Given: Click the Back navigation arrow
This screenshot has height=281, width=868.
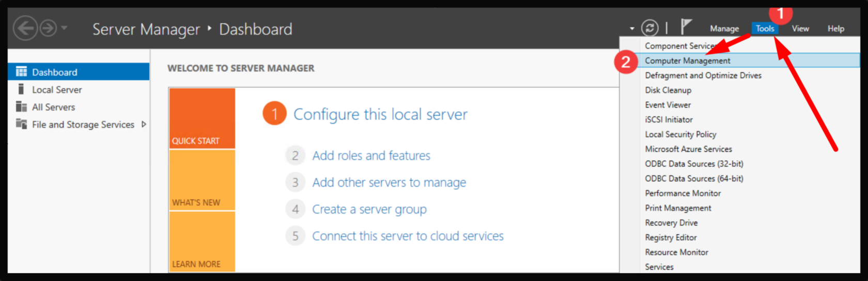Looking at the screenshot, I should pyautogui.click(x=25, y=28).
